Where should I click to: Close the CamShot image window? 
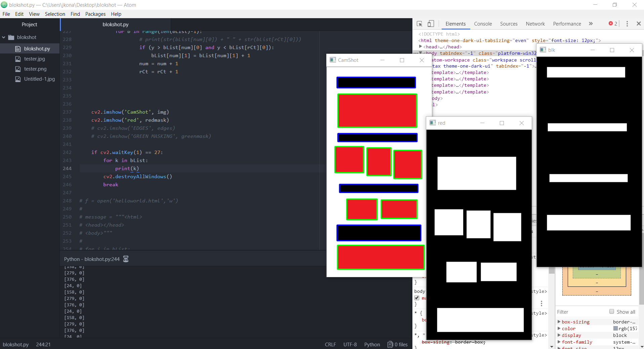422,60
